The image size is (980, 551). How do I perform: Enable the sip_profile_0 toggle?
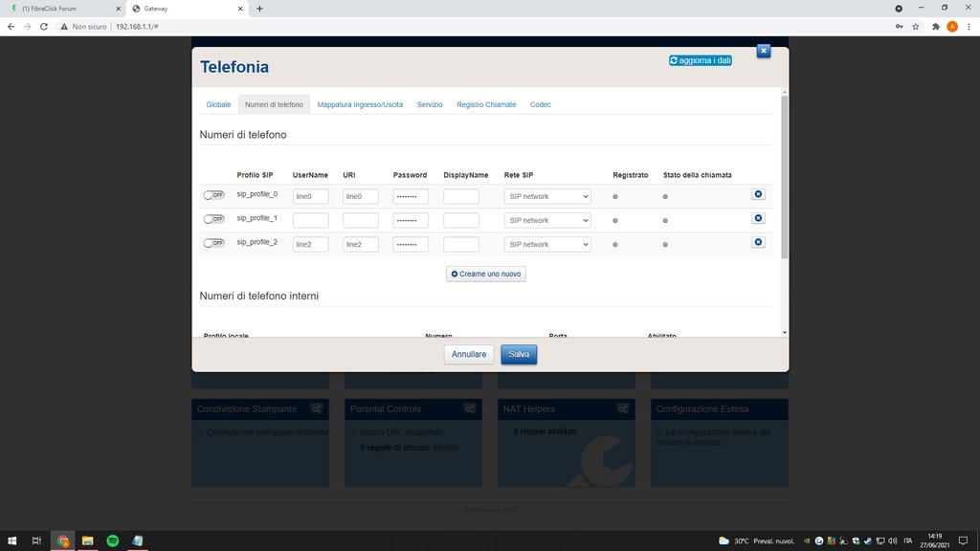(213, 195)
